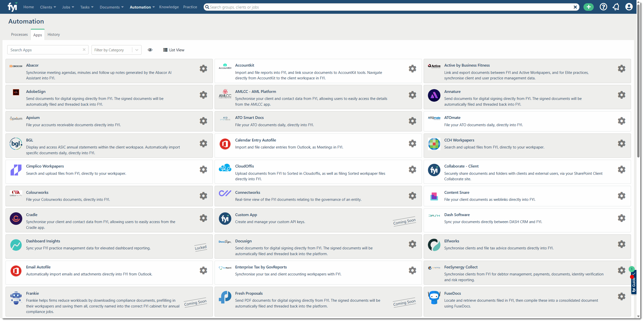Click the green plus create button

(588, 7)
